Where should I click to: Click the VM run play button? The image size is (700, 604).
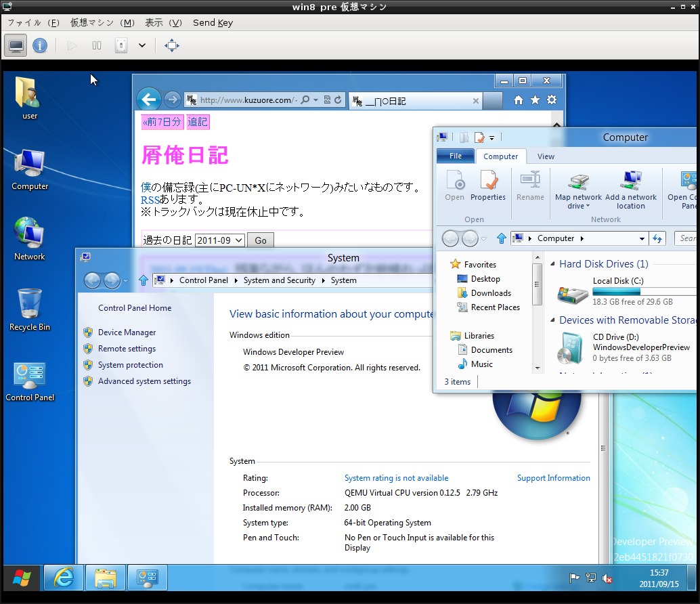(x=72, y=45)
